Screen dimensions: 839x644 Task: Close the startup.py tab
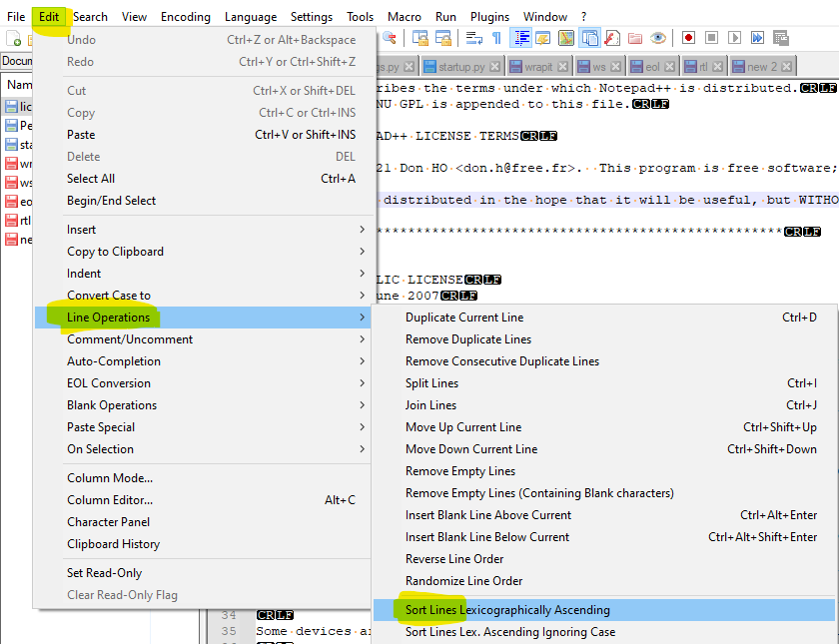495,67
